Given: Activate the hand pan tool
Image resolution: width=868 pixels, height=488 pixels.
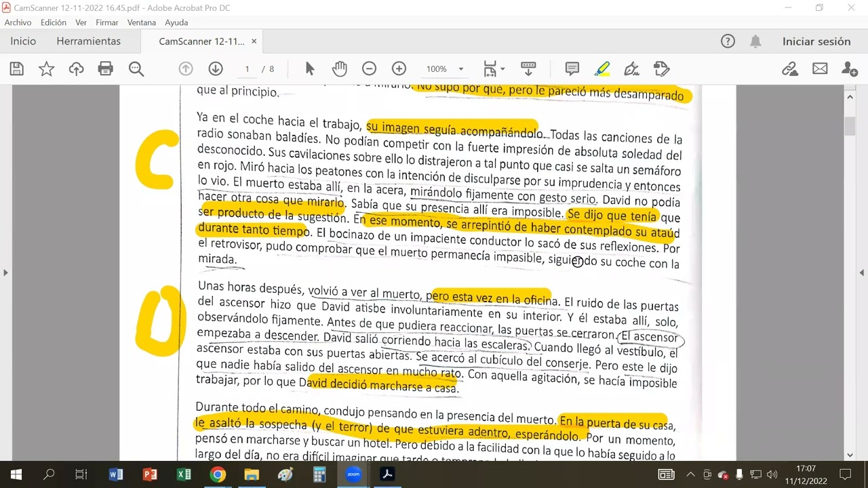Looking at the screenshot, I should click(x=339, y=68).
